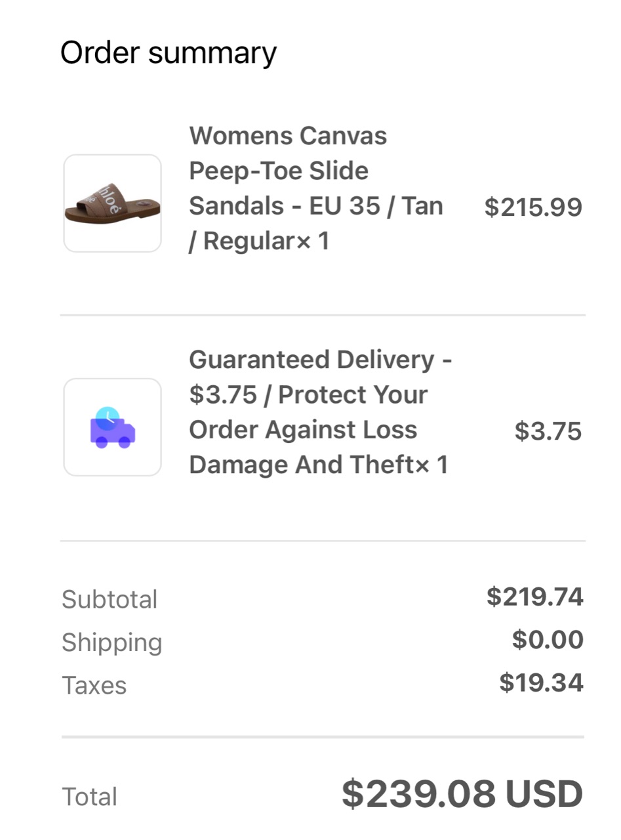Viewport: 621px width, 840px height.
Task: Tap the Total label
Action: (x=90, y=797)
